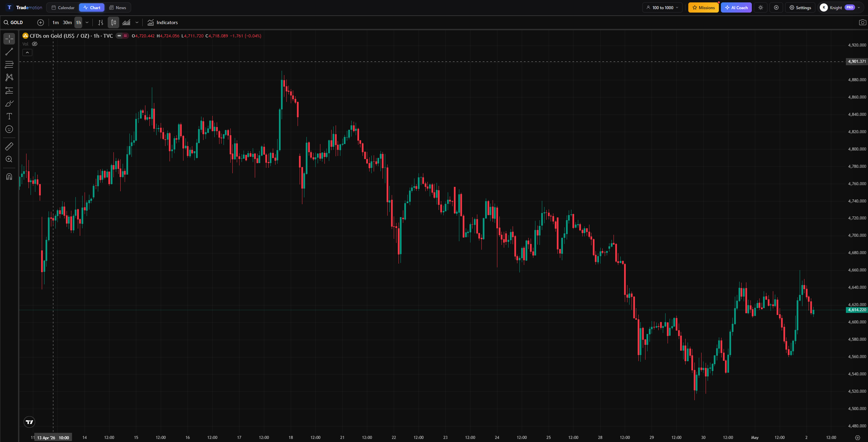Click the 4,901.371 crosshair price label
The width and height of the screenshot is (868, 442).
coord(856,61)
